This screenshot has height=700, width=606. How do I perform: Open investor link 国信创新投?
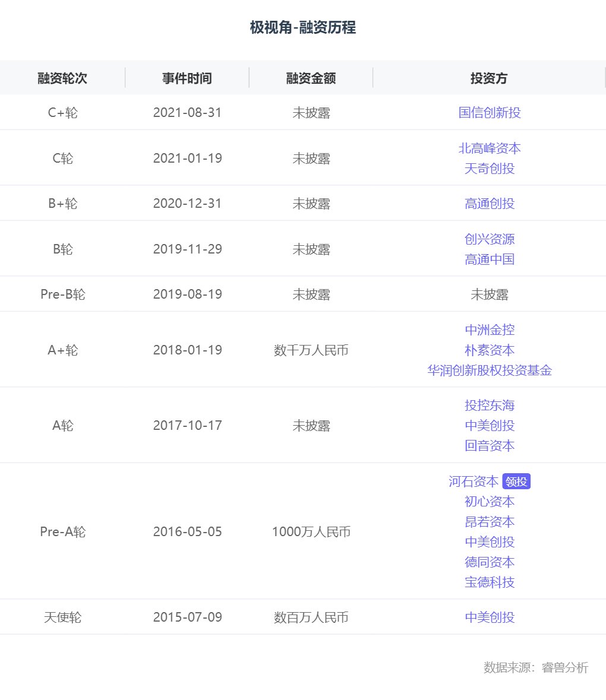(490, 112)
